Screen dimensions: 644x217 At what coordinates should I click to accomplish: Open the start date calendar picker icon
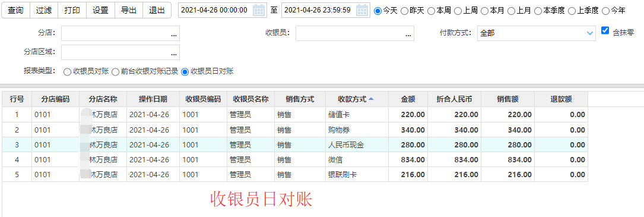click(259, 10)
